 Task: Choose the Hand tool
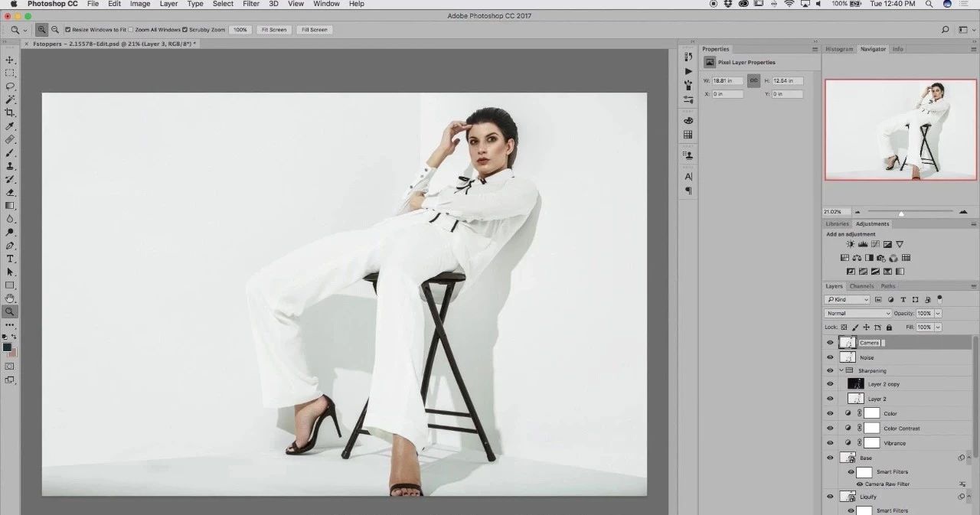(x=10, y=298)
